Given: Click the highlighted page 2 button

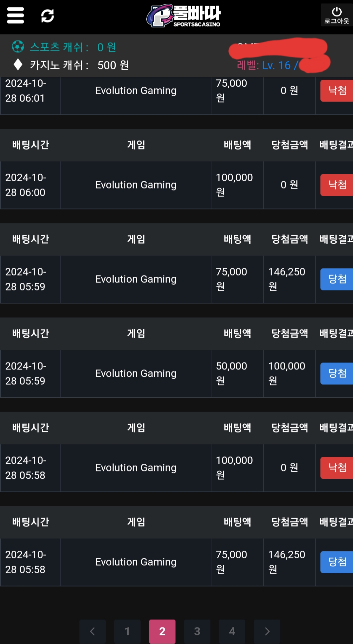Looking at the screenshot, I should click(162, 631).
